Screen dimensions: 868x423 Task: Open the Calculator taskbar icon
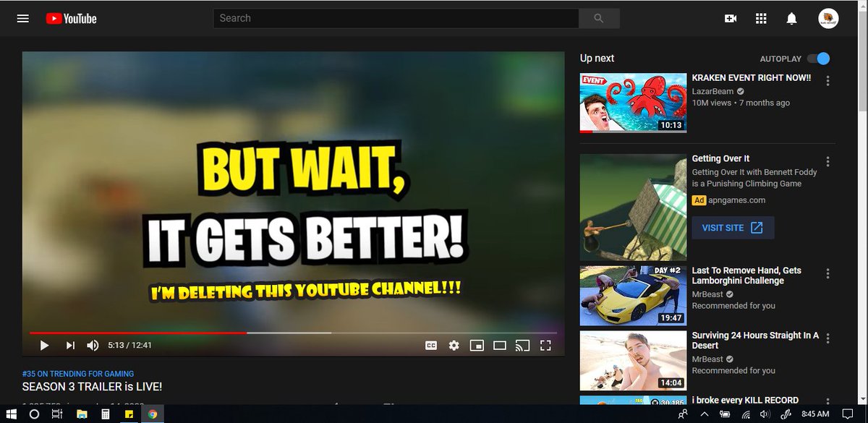click(x=106, y=414)
